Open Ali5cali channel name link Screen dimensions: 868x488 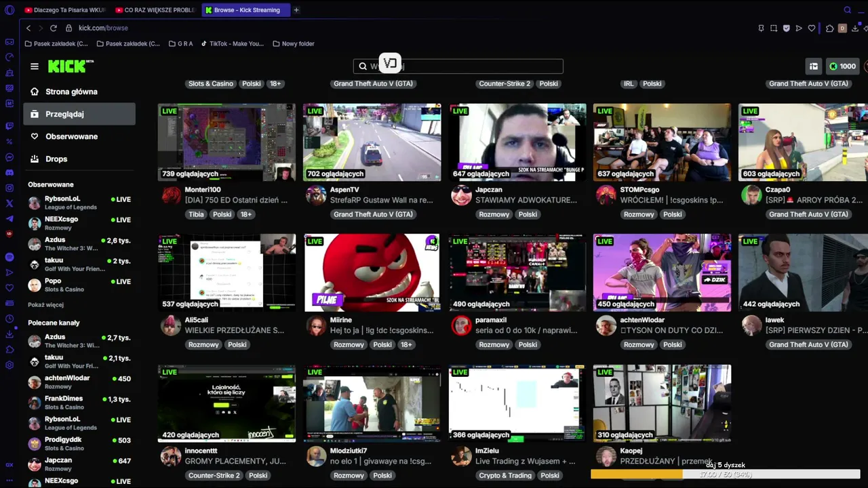click(x=197, y=320)
